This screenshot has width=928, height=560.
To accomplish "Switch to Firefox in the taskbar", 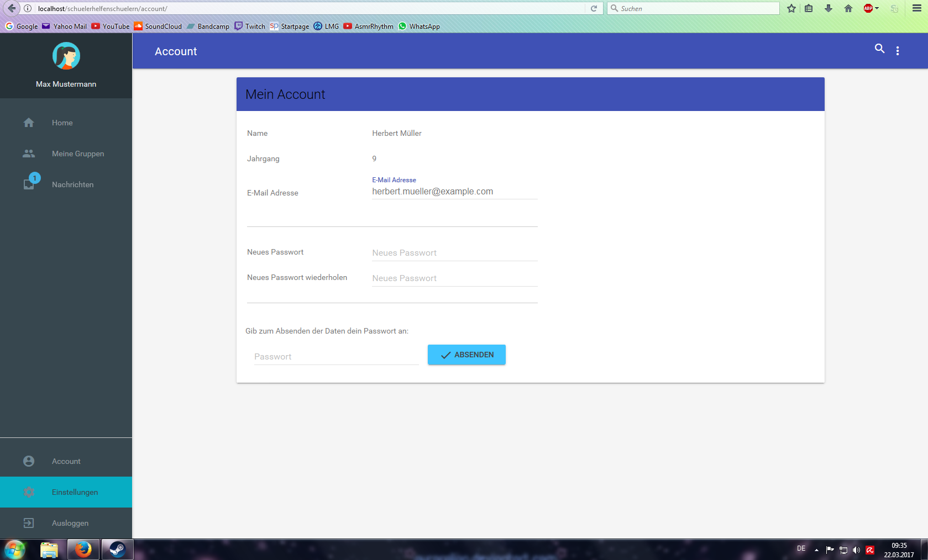I will (x=83, y=550).
